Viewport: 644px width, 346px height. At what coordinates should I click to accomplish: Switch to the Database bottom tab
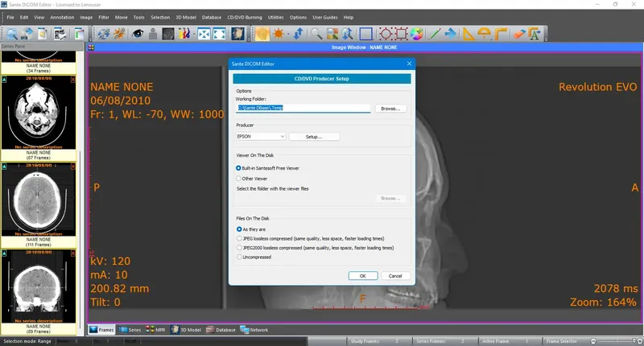pyautogui.click(x=221, y=330)
